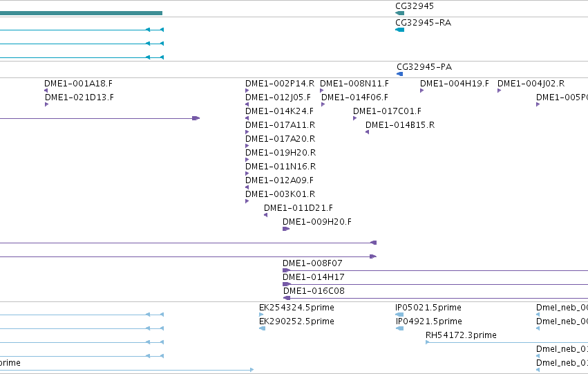Select the DME1-014K24.F feature label
This screenshot has height=374, width=588.
(x=279, y=111)
